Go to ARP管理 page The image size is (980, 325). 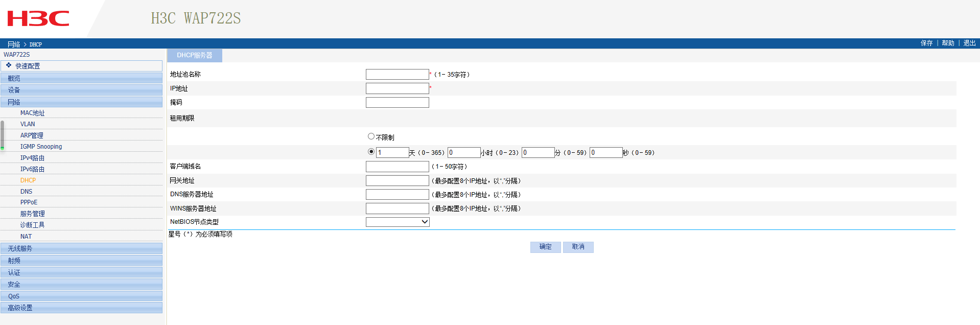pos(32,135)
